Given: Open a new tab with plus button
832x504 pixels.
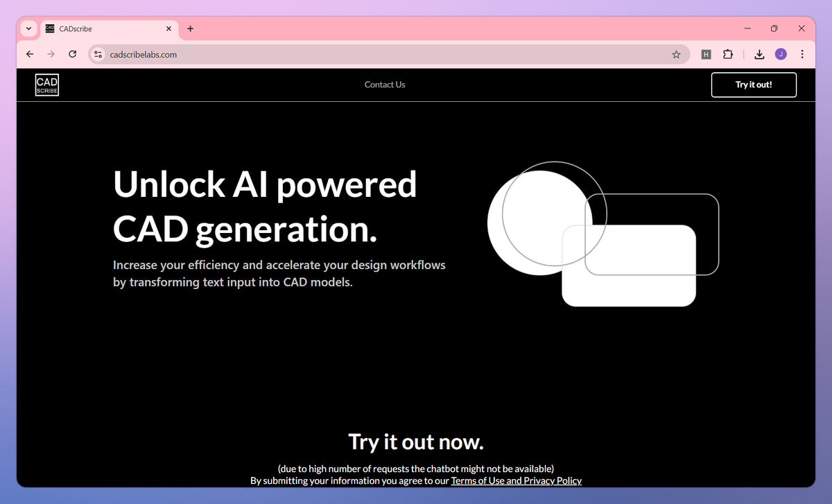Looking at the screenshot, I should pyautogui.click(x=191, y=29).
